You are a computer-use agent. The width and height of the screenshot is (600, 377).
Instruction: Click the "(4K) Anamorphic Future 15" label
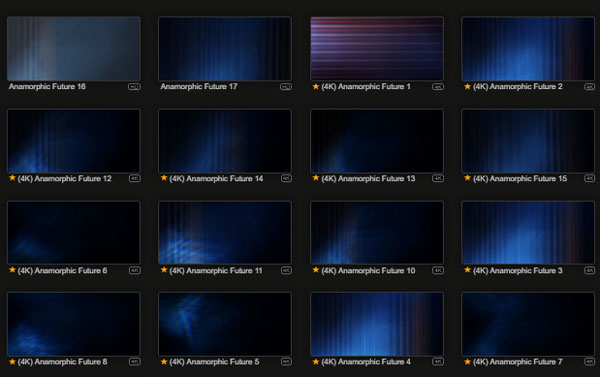[x=520, y=178]
